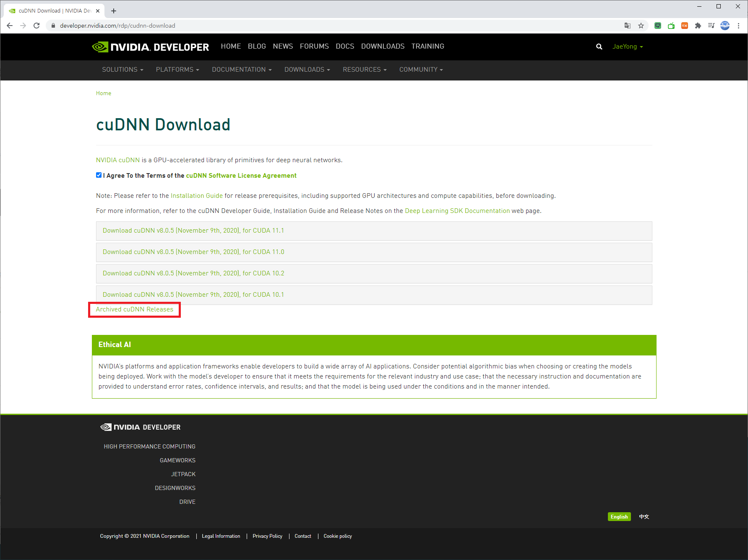Reload the cuDNN download page

point(36,26)
